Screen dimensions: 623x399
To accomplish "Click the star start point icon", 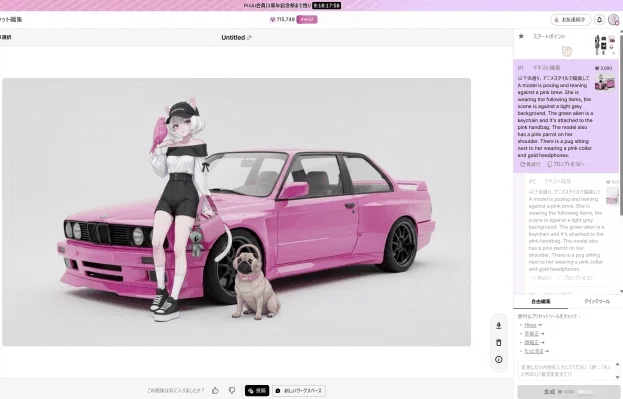I will 521,36.
